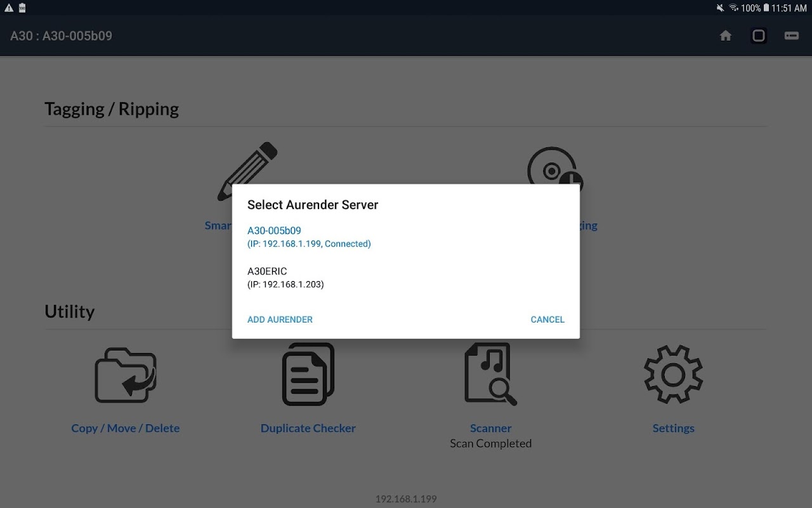Image resolution: width=812 pixels, height=508 pixels.
Task: Select the A30ERIC server entry
Action: (406, 277)
